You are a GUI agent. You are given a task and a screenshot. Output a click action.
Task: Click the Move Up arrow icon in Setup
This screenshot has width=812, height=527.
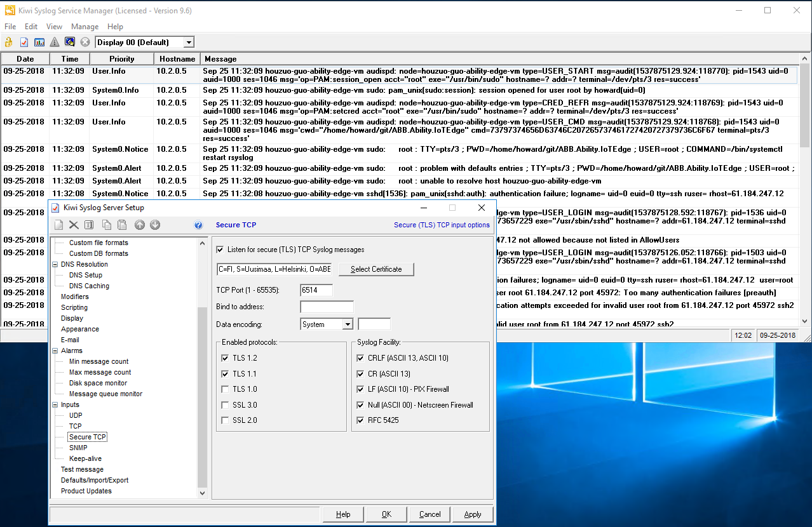(140, 225)
